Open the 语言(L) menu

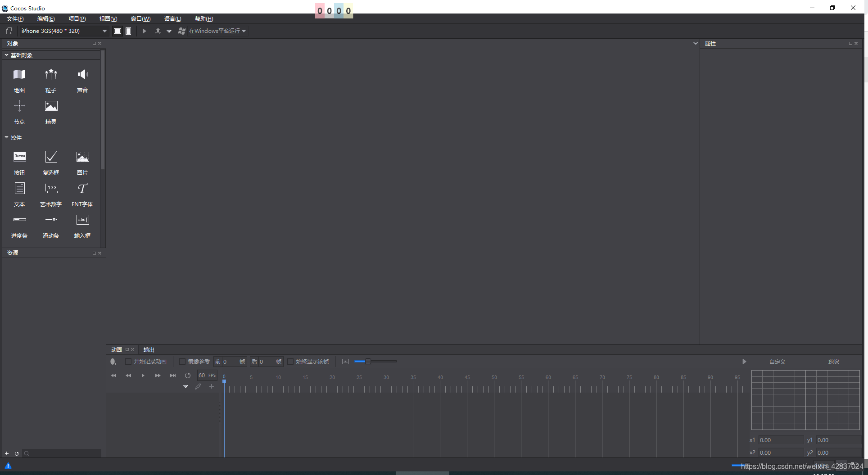(173, 19)
